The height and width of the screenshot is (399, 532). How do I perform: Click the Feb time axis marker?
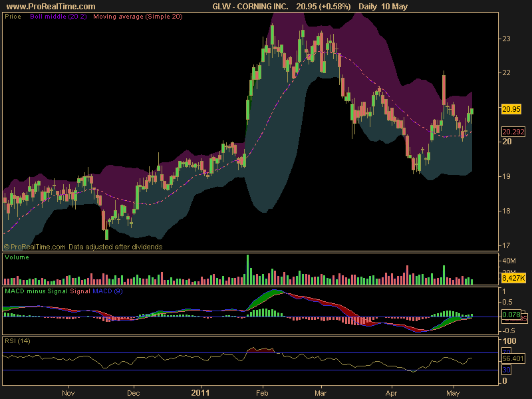tap(262, 393)
